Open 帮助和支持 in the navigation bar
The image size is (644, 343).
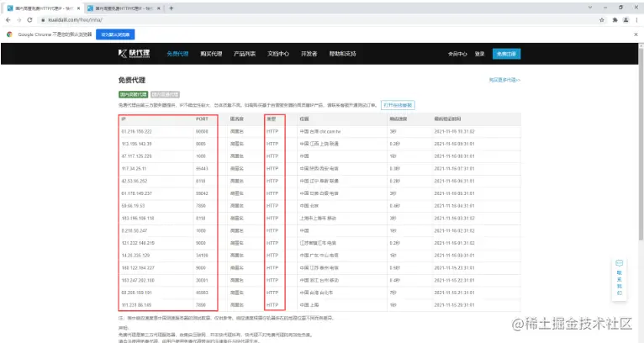[342, 54]
